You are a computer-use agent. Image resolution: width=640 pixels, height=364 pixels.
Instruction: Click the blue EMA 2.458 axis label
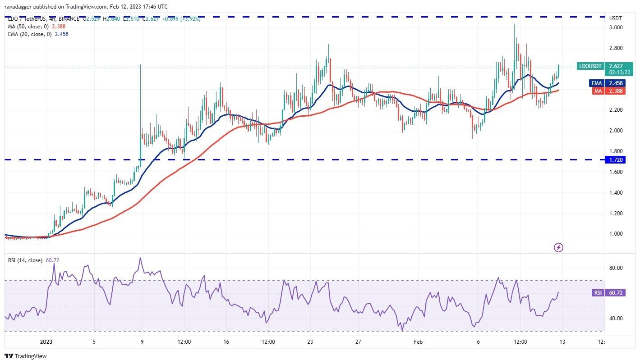coord(607,83)
